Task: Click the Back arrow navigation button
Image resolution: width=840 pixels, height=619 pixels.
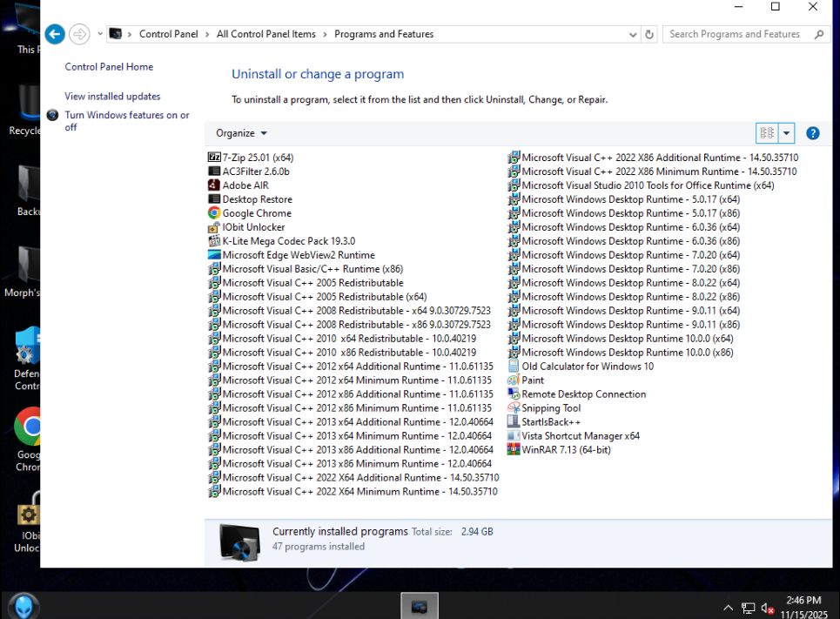Action: click(x=55, y=34)
